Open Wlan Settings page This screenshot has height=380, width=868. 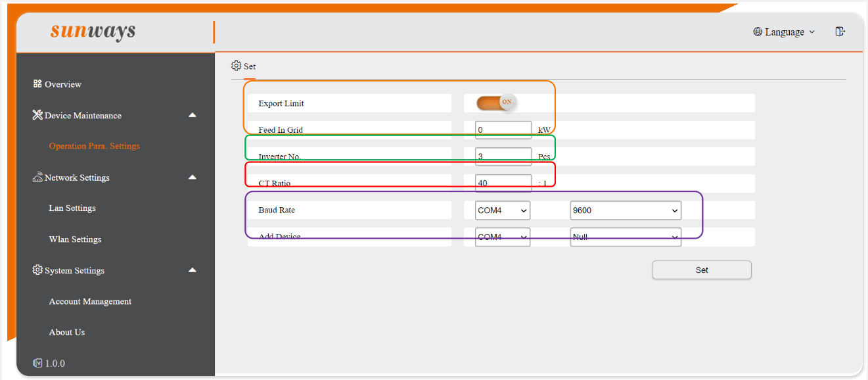[76, 239]
